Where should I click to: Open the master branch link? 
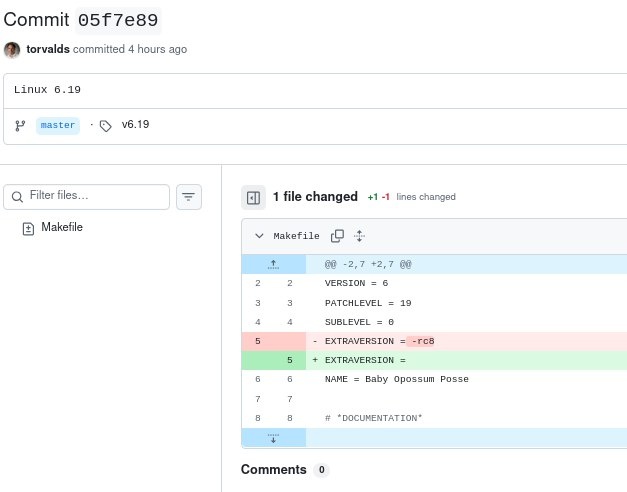click(x=58, y=125)
